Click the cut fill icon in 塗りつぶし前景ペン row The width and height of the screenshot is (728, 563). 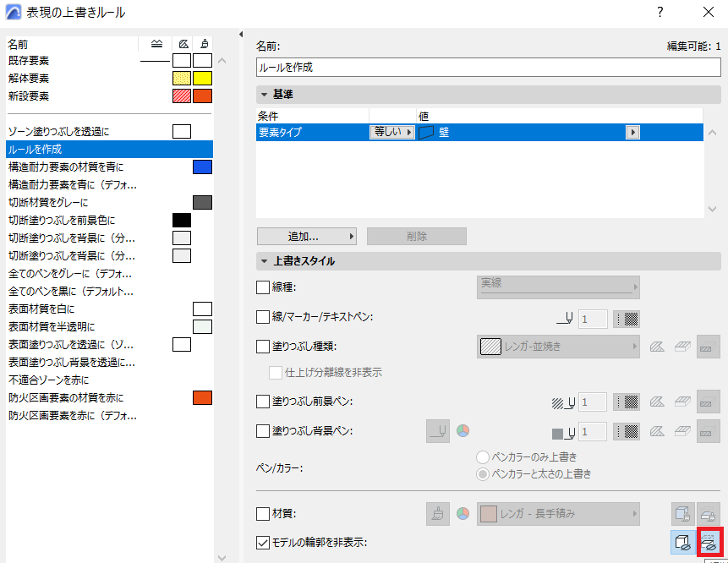tap(657, 402)
